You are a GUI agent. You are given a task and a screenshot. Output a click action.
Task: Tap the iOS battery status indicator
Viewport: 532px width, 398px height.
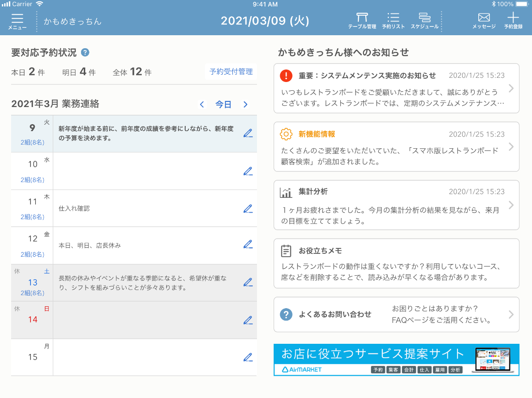coord(522,4)
